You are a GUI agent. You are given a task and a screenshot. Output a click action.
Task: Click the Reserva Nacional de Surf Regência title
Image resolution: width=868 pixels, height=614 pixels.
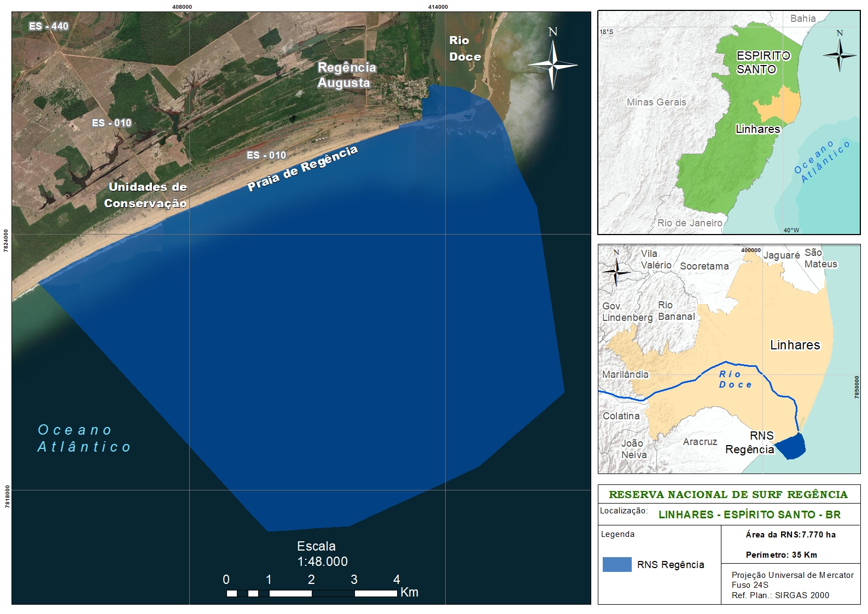click(x=728, y=495)
